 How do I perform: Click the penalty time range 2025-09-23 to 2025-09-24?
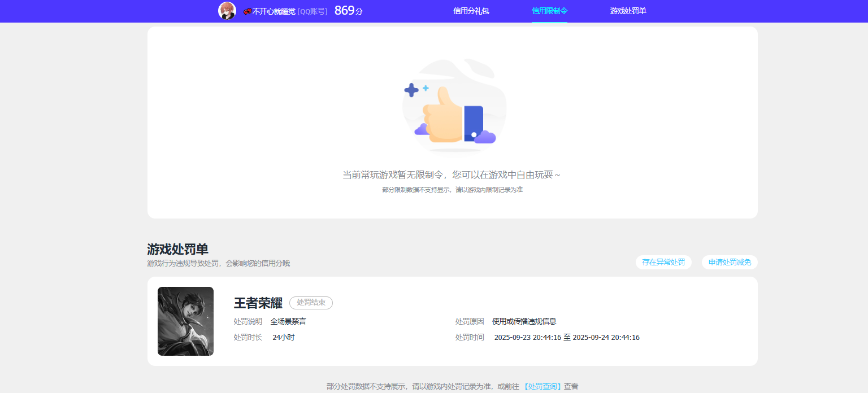567,338
